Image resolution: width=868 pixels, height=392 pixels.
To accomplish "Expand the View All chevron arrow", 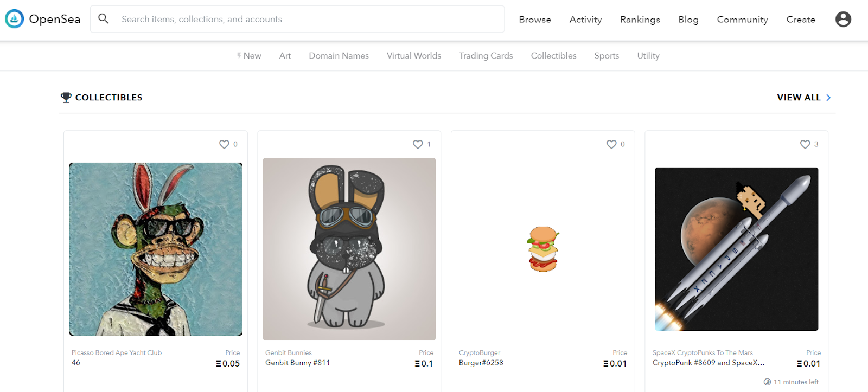I will (x=828, y=98).
